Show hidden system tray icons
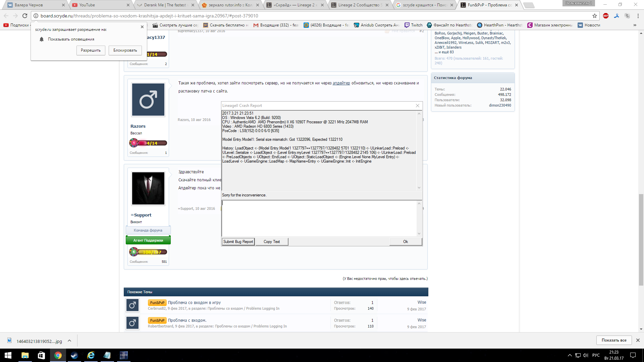 (x=570, y=355)
